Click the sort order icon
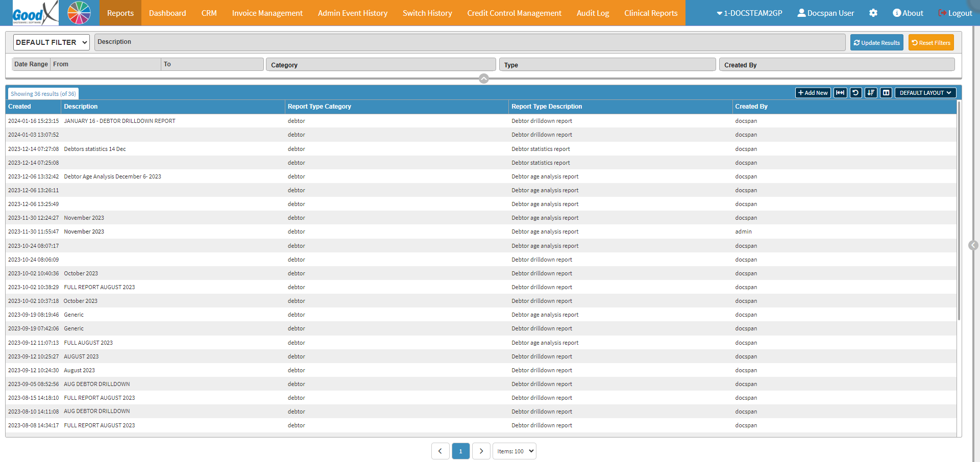The width and height of the screenshot is (980, 462). click(x=871, y=93)
